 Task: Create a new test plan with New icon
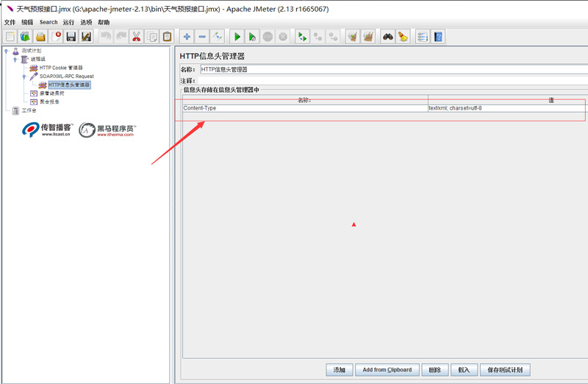(x=10, y=37)
